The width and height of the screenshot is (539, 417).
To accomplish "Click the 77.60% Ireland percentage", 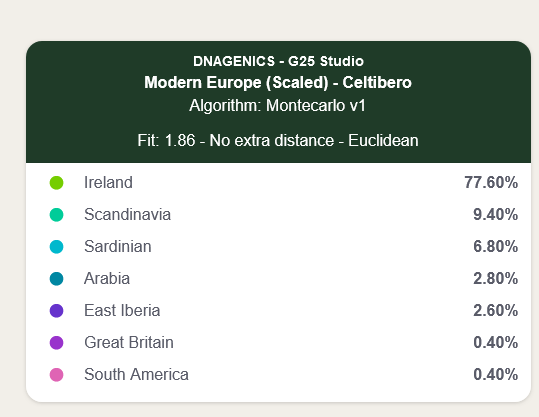I will (491, 183).
